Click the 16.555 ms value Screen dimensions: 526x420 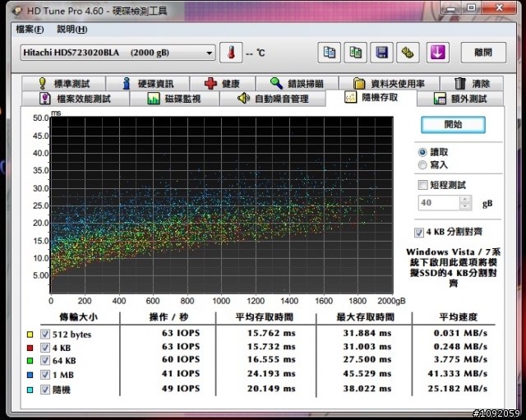pos(271,360)
